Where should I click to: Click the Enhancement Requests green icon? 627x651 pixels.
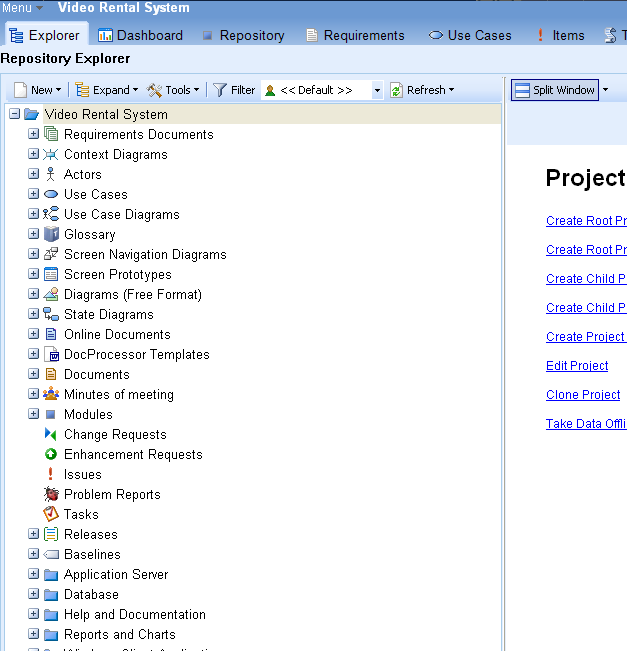pos(51,454)
